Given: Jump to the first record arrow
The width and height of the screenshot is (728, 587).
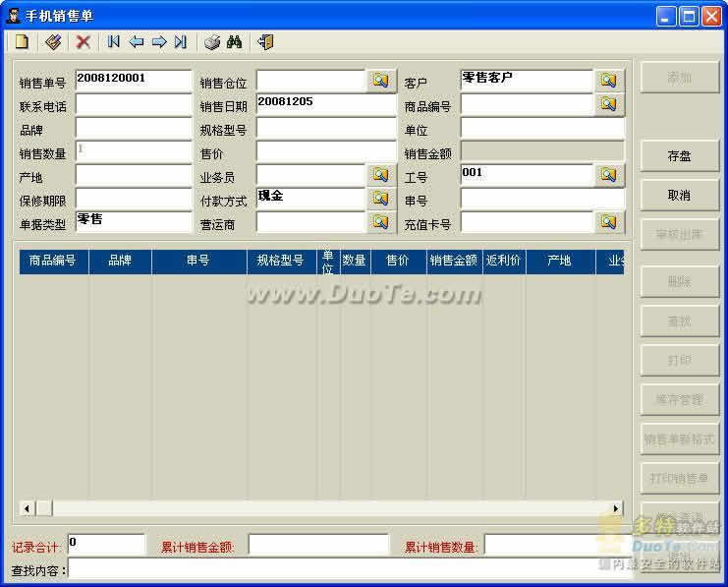Looking at the screenshot, I should 114,42.
